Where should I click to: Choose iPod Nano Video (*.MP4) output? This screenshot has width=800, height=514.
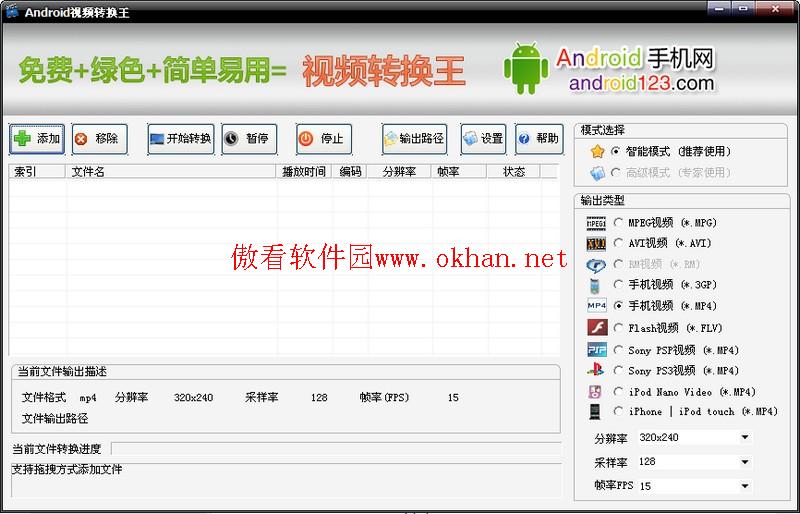(x=618, y=392)
